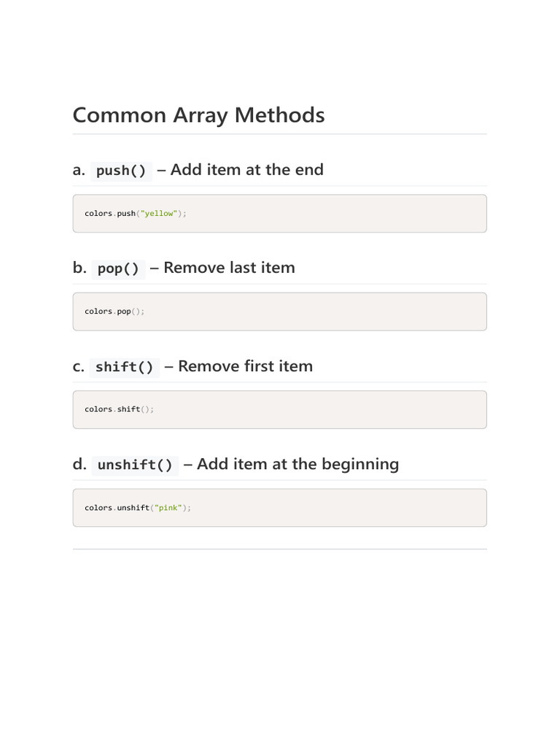Click the colors.shift() code line
This screenshot has height=747, width=560.
point(119,409)
